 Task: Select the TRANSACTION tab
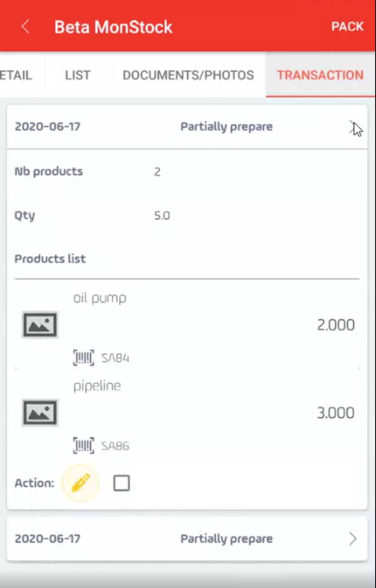click(320, 75)
